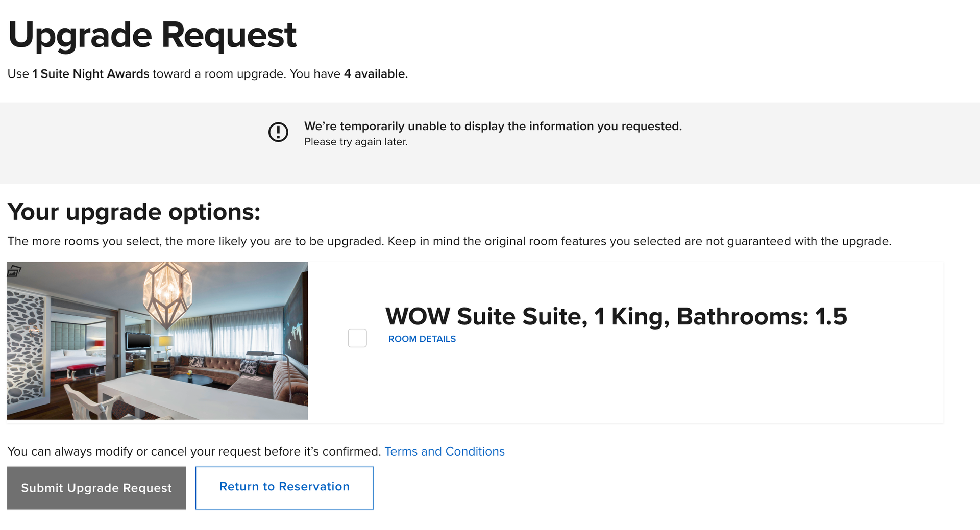The image size is (980, 530).
Task: Check the WOW Suite upgrade option checkbox
Action: pos(357,338)
